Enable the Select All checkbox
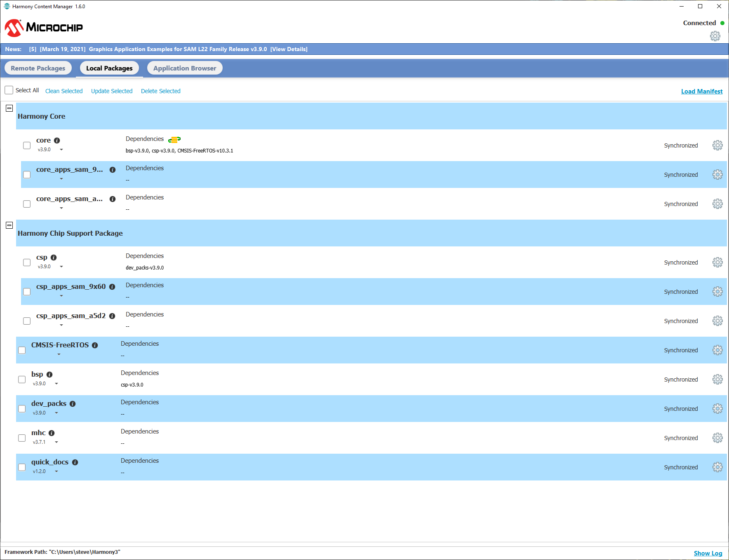 (9, 90)
